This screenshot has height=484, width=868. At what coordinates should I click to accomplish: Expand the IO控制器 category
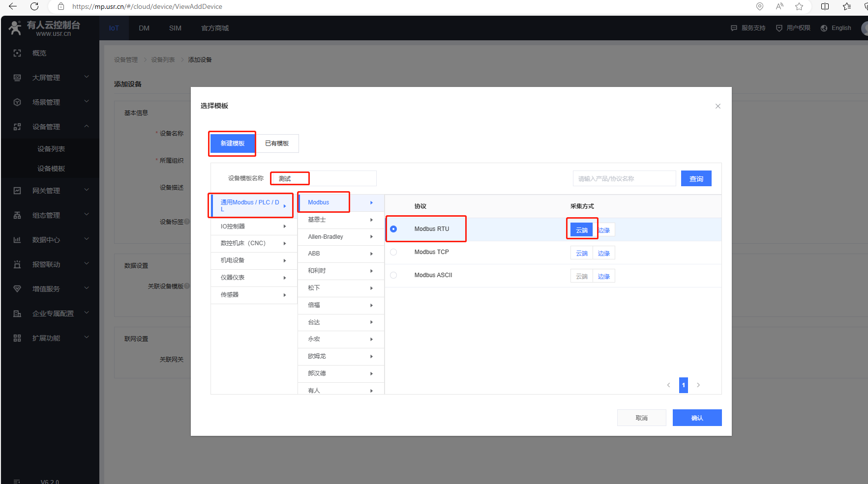(x=253, y=227)
